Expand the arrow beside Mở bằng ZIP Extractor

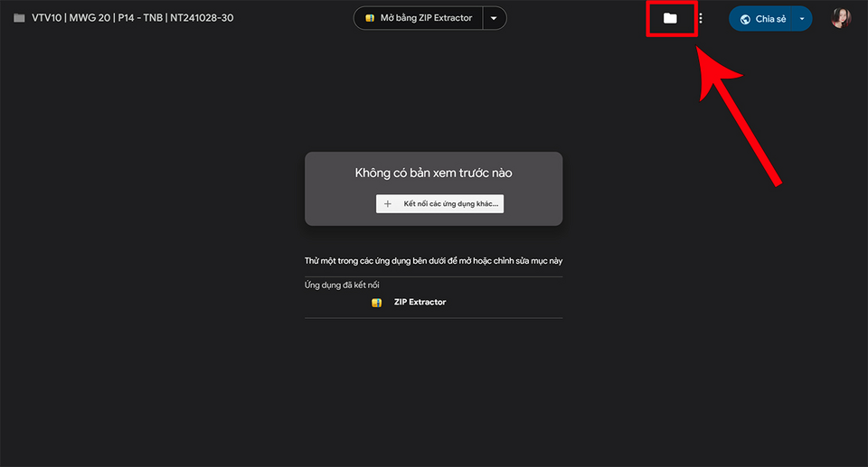coord(493,18)
